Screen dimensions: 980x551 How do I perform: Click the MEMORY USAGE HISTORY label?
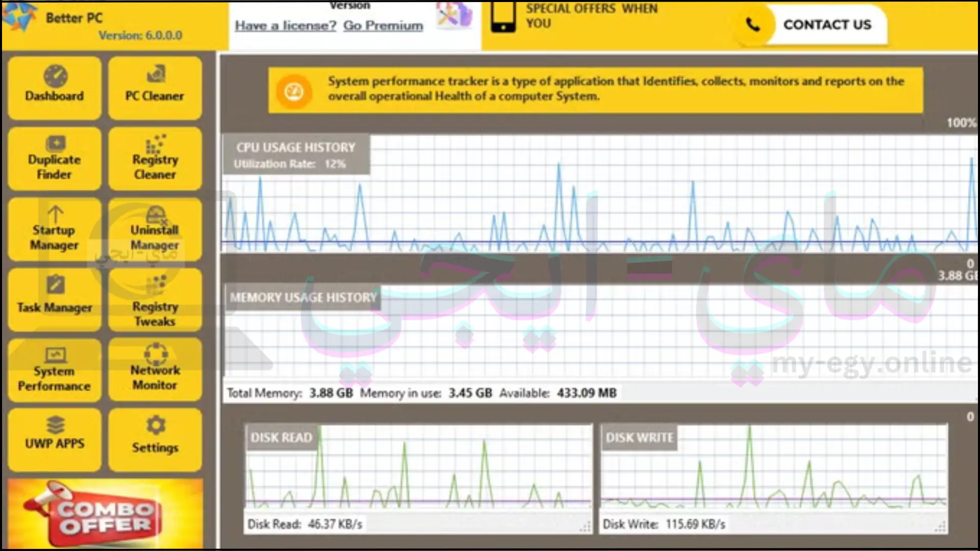click(x=303, y=297)
